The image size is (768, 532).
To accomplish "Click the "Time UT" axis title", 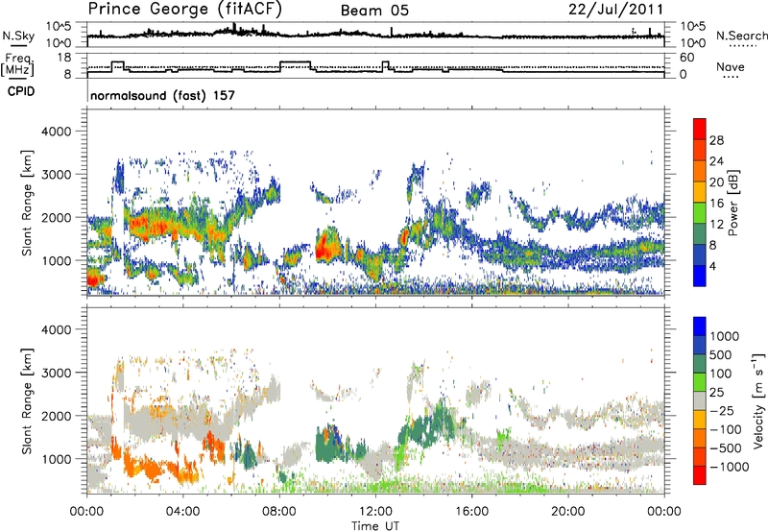I will click(375, 526).
